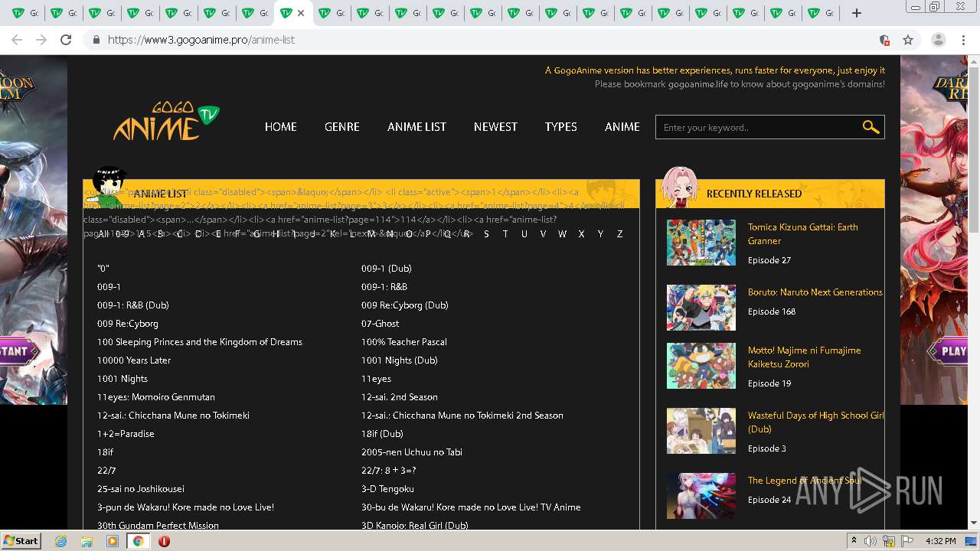Click the browser back arrow
This screenshot has width=980, height=551.
click(x=17, y=40)
